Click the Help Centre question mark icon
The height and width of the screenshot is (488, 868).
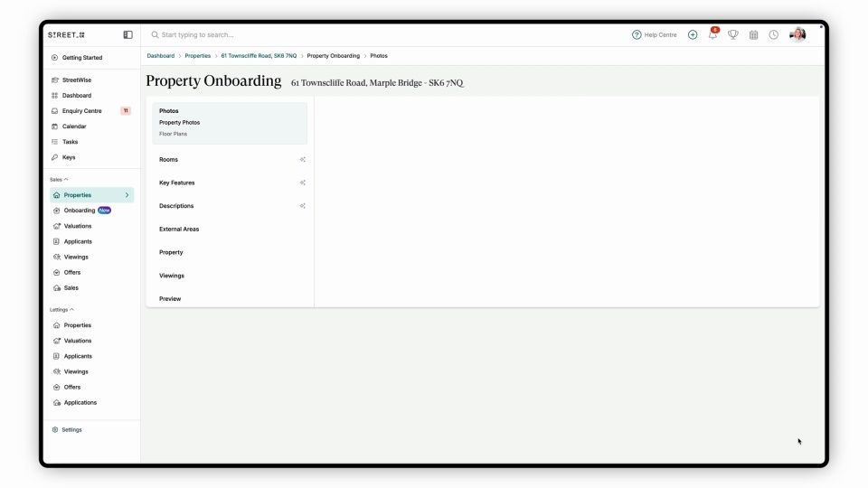pos(637,35)
